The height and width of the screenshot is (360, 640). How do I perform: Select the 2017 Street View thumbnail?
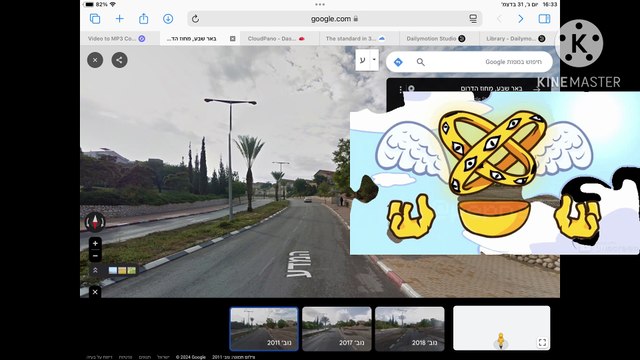[337, 329]
